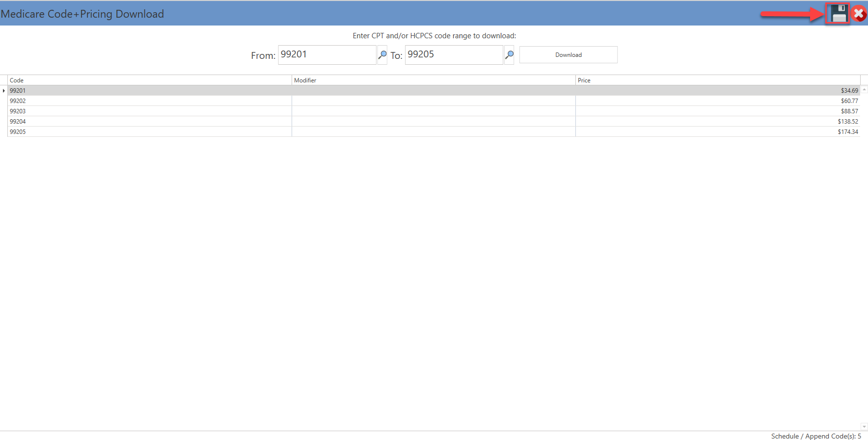This screenshot has width=868, height=440.
Task: Click Modifier cell of row 99204
Action: tap(434, 122)
